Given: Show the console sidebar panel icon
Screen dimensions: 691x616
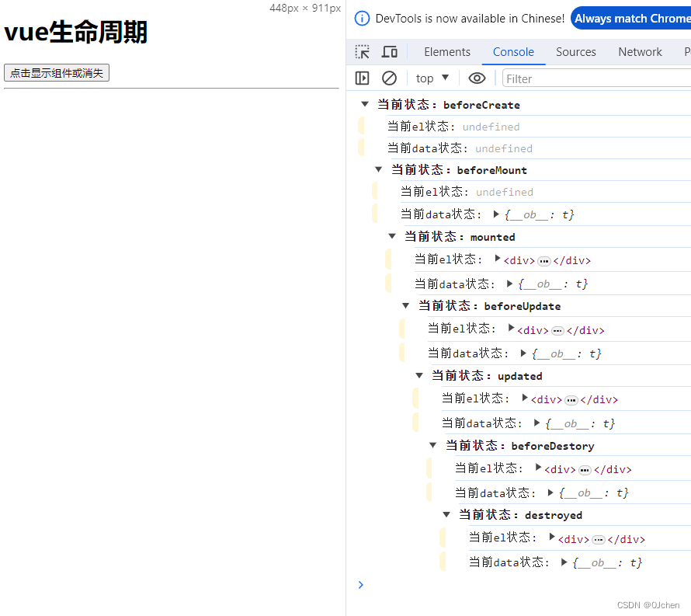Looking at the screenshot, I should pos(363,78).
